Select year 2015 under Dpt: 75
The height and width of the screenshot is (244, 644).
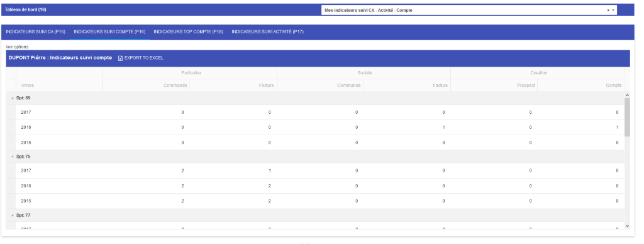(x=26, y=201)
